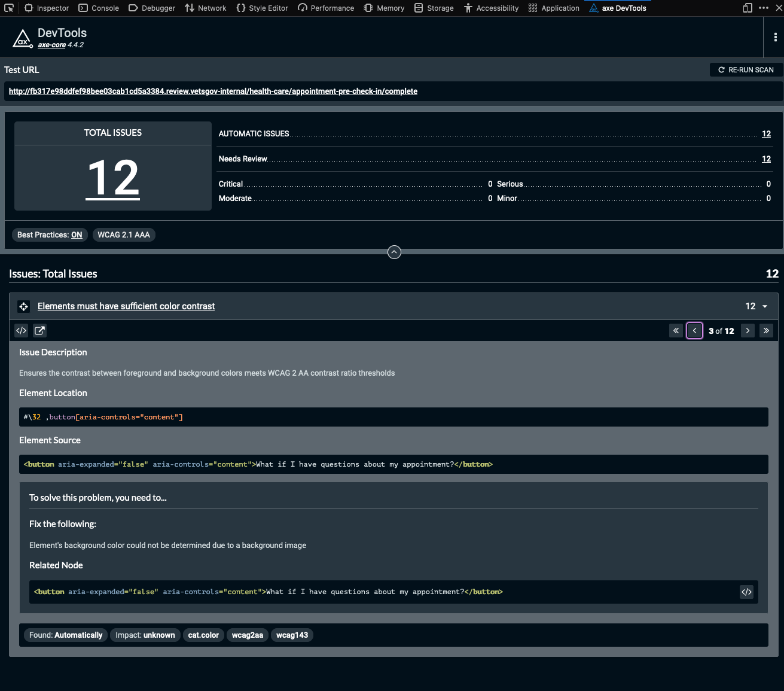View the Related Node source code icon

(746, 592)
